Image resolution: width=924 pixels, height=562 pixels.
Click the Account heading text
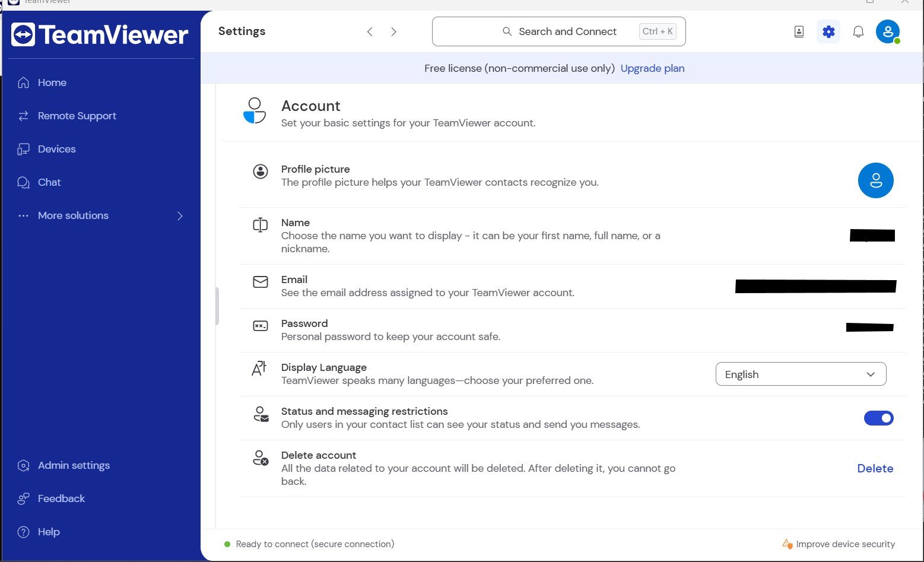tap(310, 106)
